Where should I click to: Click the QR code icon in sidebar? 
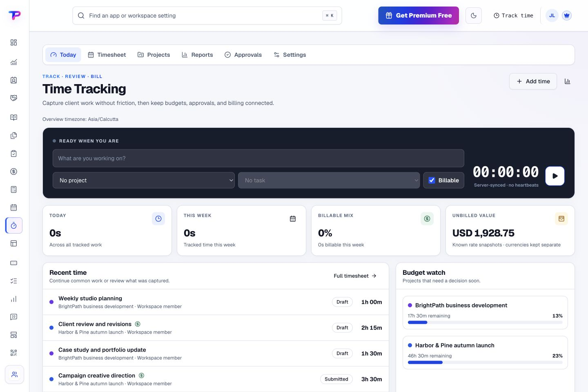click(x=13, y=353)
